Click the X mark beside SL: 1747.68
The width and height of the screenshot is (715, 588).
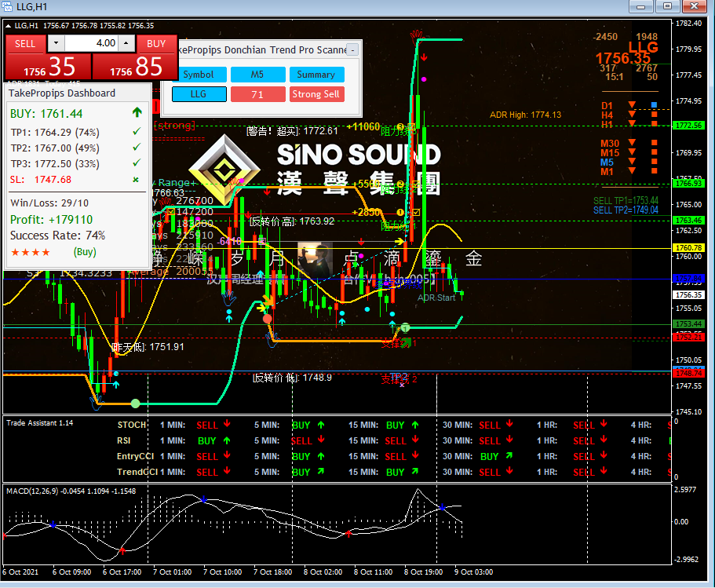136,179
